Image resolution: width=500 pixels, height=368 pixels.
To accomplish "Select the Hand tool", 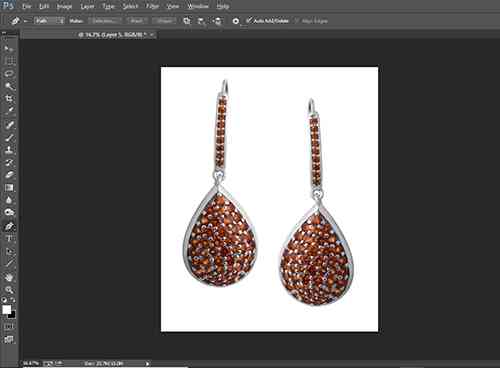I will coord(9,277).
